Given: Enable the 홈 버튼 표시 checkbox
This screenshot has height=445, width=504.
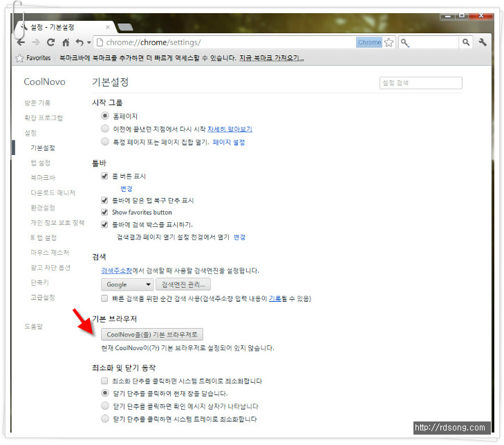Looking at the screenshot, I should coord(105,176).
